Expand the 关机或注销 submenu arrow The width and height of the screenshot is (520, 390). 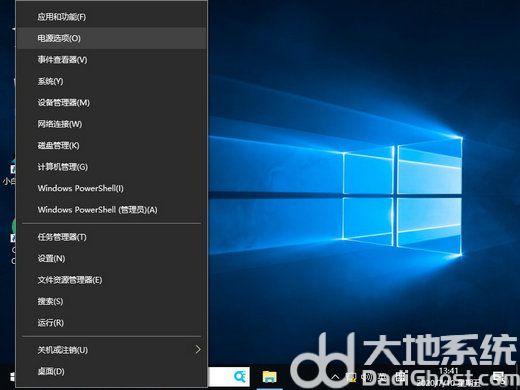click(x=198, y=349)
